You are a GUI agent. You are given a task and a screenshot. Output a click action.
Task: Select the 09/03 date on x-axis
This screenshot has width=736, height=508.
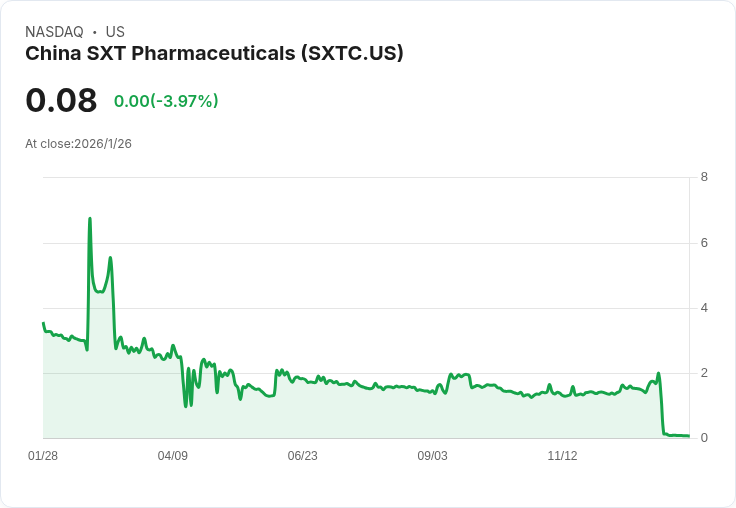[x=432, y=456]
